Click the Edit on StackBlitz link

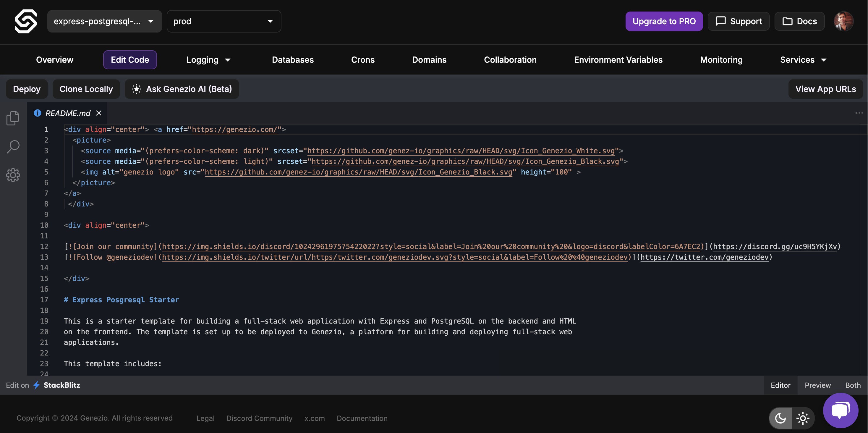43,385
